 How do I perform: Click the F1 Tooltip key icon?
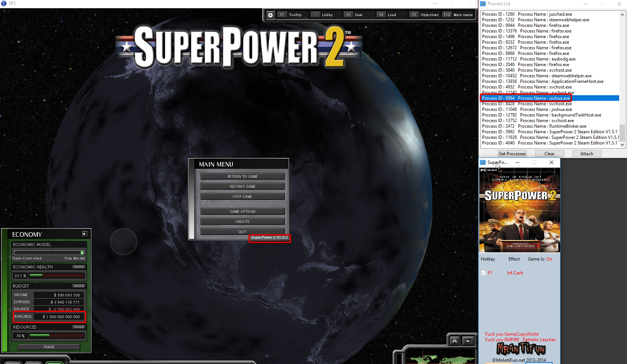pyautogui.click(x=282, y=15)
